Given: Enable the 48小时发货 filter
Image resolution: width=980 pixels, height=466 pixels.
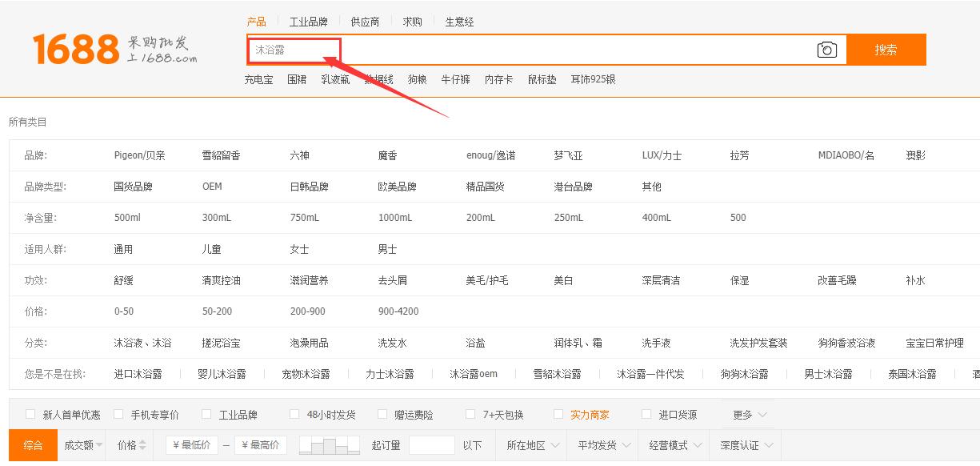Looking at the screenshot, I should tap(294, 414).
